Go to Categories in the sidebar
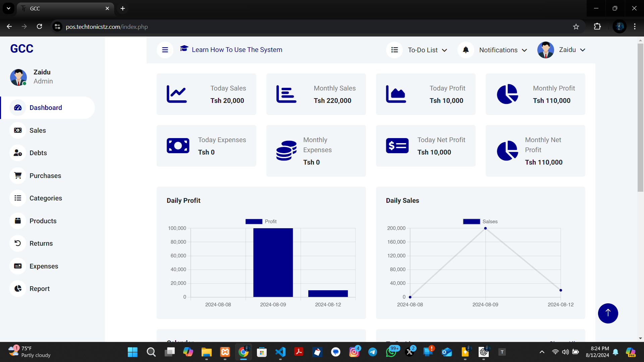Screen dimensions: 644x362 (x=46, y=198)
